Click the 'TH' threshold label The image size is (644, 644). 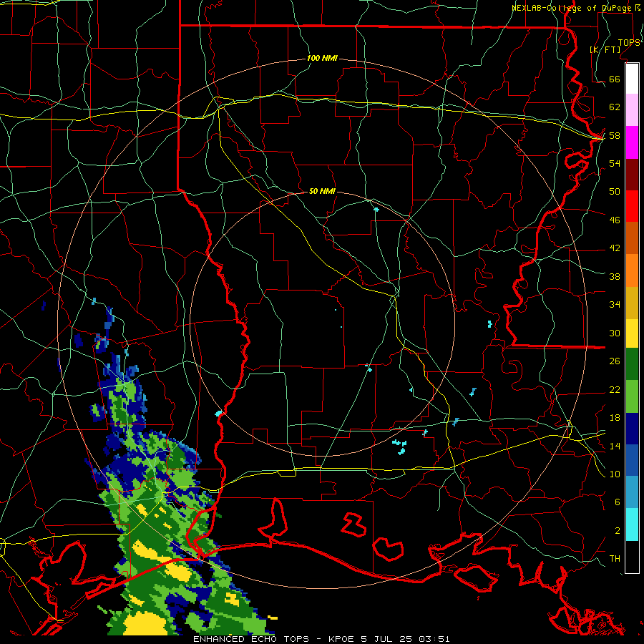pos(615,558)
